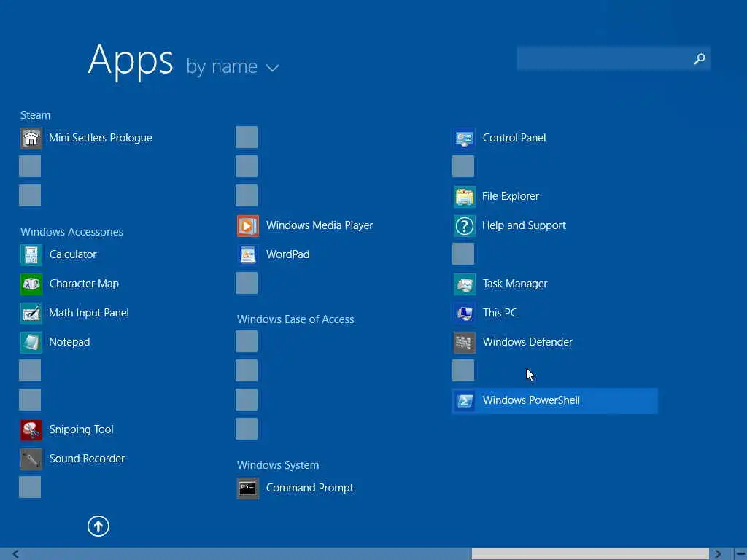Click the 'Character Map' text label
The height and width of the screenshot is (560, 747).
click(84, 284)
